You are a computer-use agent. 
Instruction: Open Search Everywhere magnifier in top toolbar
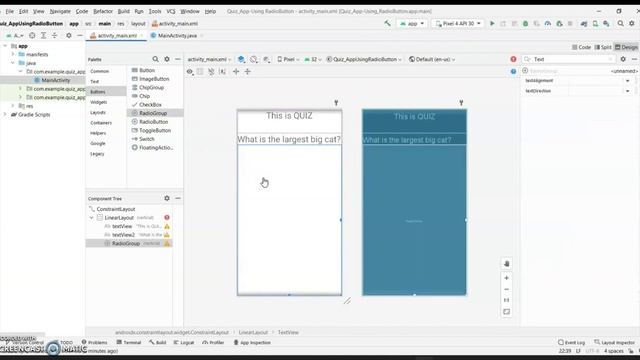pyautogui.click(x=620, y=24)
